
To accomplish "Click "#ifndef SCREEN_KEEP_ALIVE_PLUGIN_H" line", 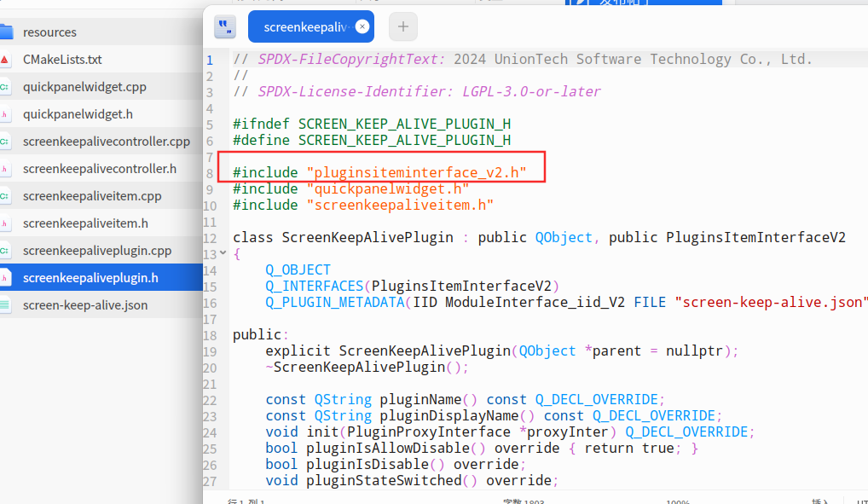I will click(372, 124).
